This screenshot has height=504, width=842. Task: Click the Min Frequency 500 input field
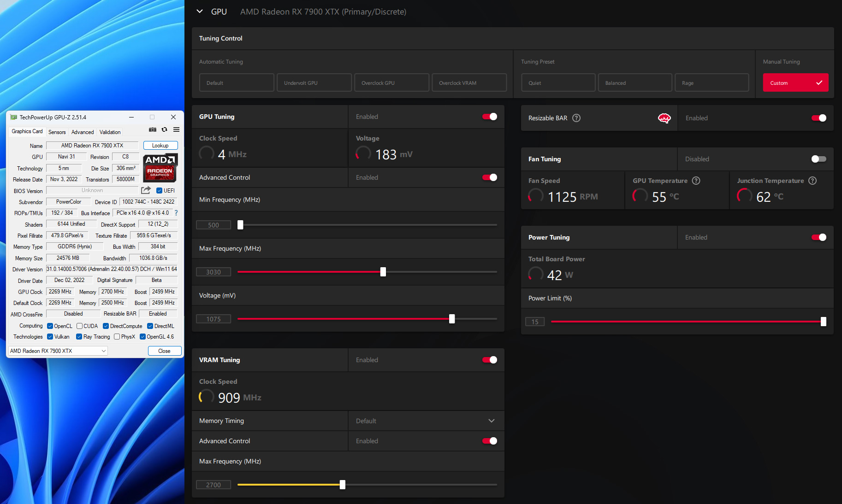tap(213, 225)
